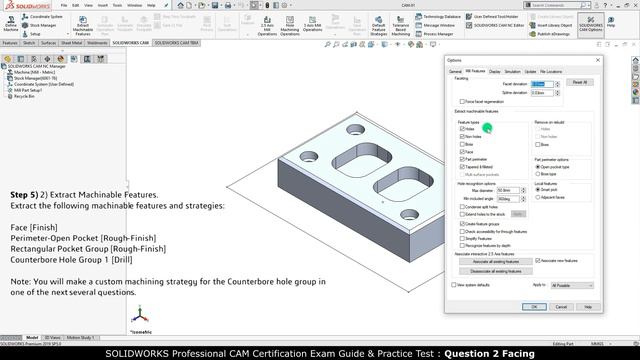This screenshot has width=640, height=360.
Task: Click Help button in Options dialog
Action: [x=588, y=307]
